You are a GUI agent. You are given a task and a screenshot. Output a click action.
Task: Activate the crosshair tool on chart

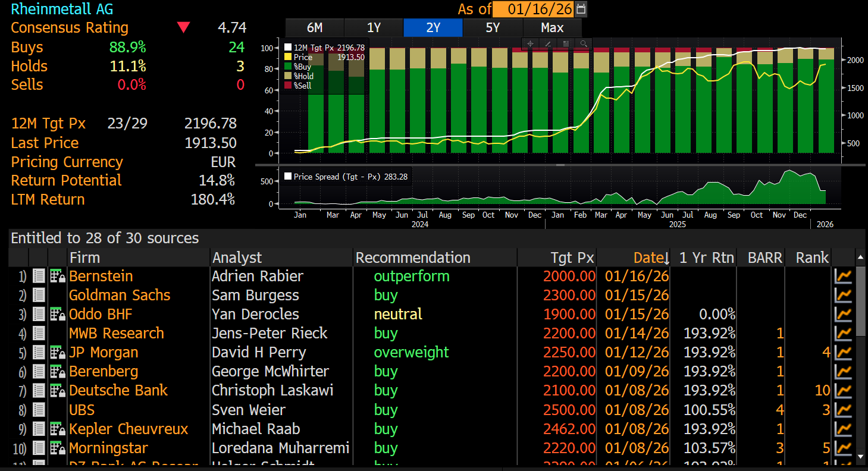[530, 43]
